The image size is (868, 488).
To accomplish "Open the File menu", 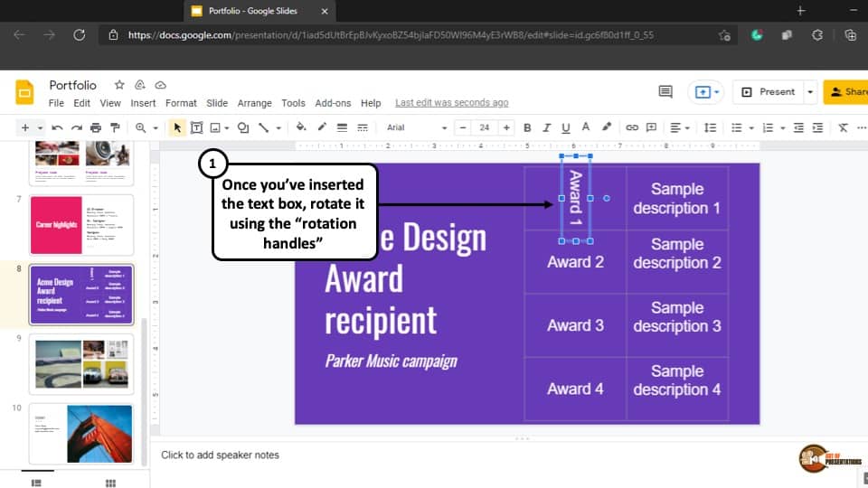I will tap(56, 103).
